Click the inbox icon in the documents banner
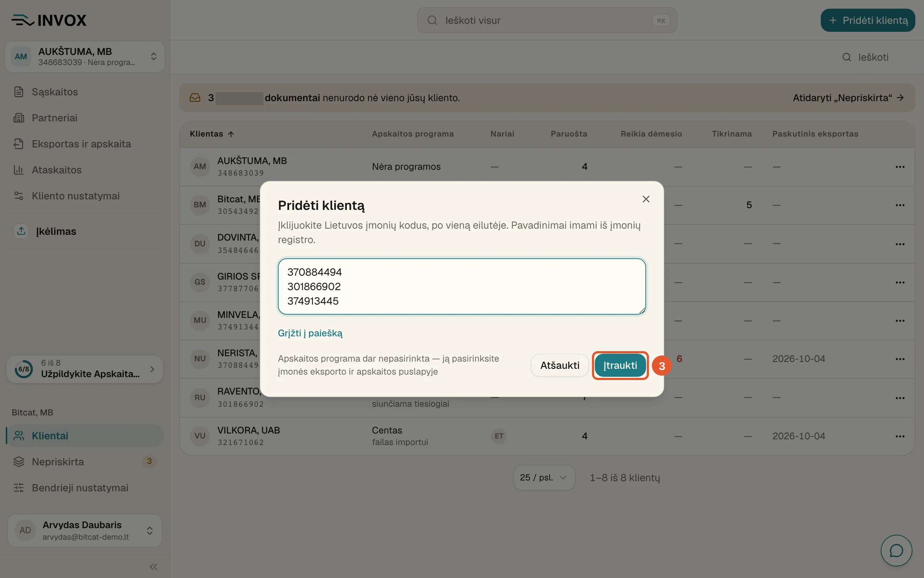The width and height of the screenshot is (924, 578). point(195,98)
